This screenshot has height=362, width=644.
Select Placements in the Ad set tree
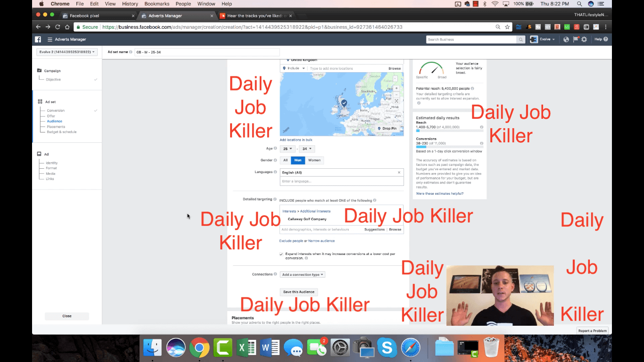(56, 127)
